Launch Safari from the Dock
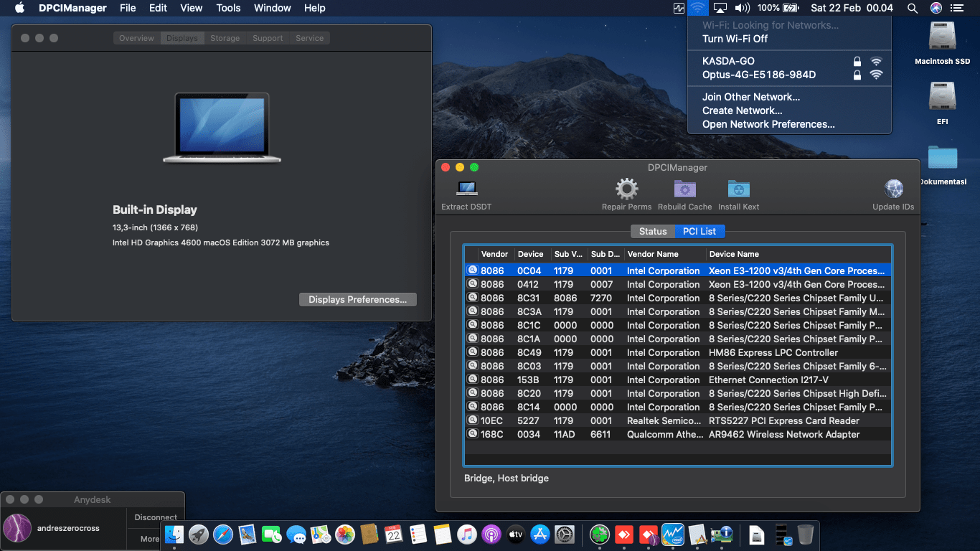 pyautogui.click(x=223, y=534)
